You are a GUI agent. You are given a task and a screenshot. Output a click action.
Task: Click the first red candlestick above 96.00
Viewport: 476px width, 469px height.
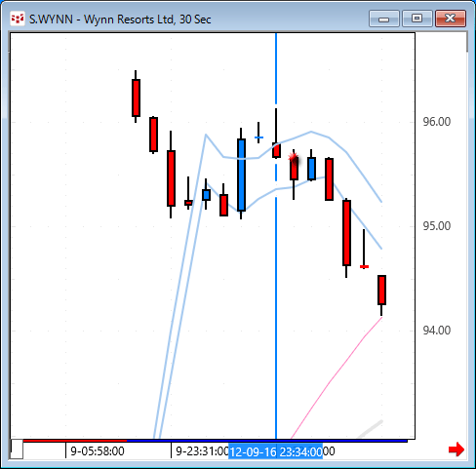[136, 98]
